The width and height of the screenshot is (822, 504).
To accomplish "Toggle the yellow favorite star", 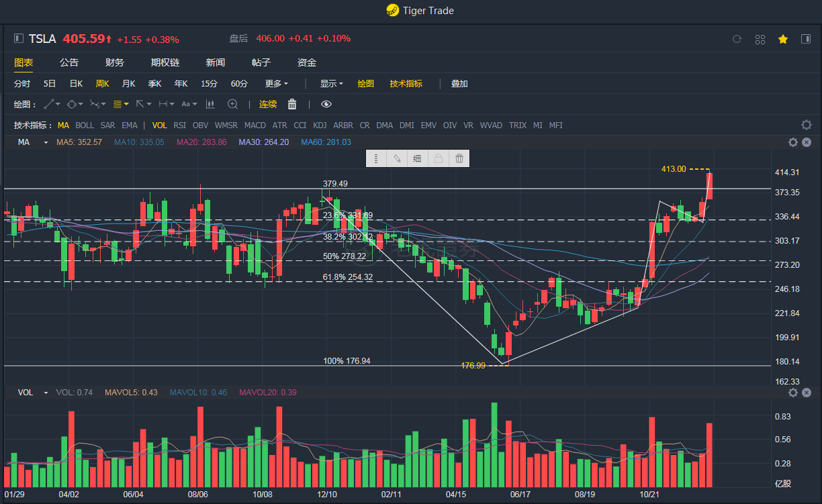I will [783, 39].
